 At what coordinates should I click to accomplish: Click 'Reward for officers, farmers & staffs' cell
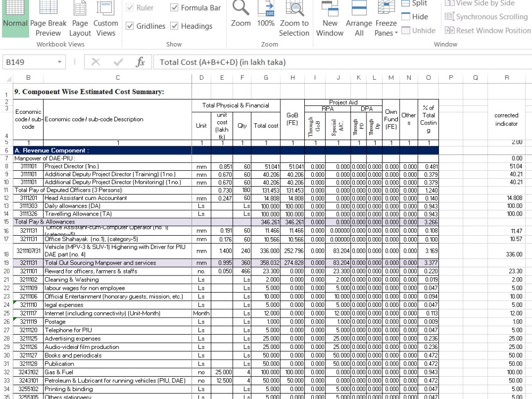click(118, 271)
